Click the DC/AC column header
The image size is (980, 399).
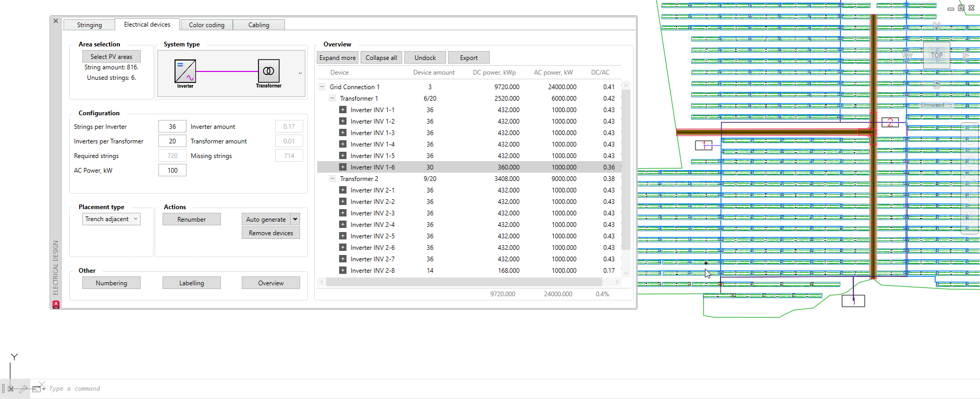click(x=600, y=72)
